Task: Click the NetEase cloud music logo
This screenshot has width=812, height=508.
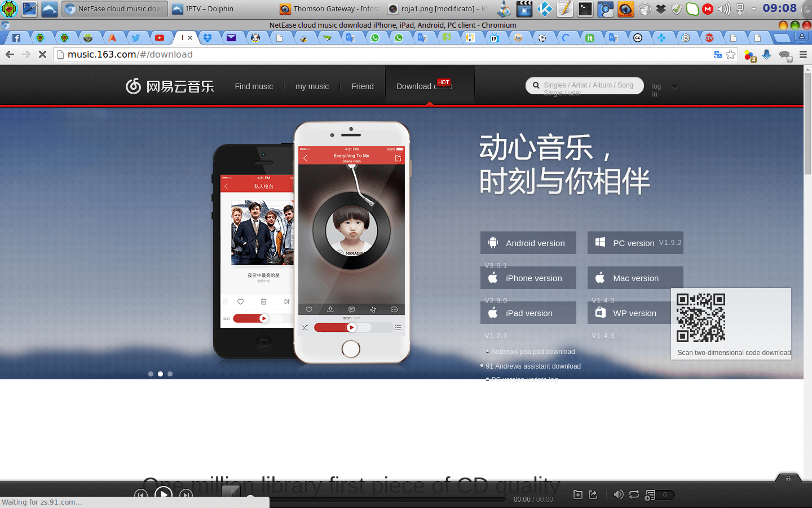Action: click(x=170, y=86)
